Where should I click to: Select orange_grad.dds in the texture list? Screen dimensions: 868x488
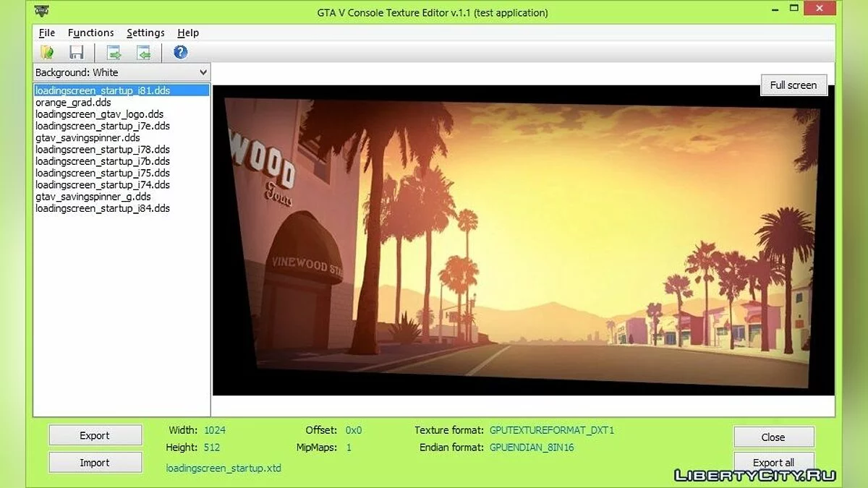point(73,103)
